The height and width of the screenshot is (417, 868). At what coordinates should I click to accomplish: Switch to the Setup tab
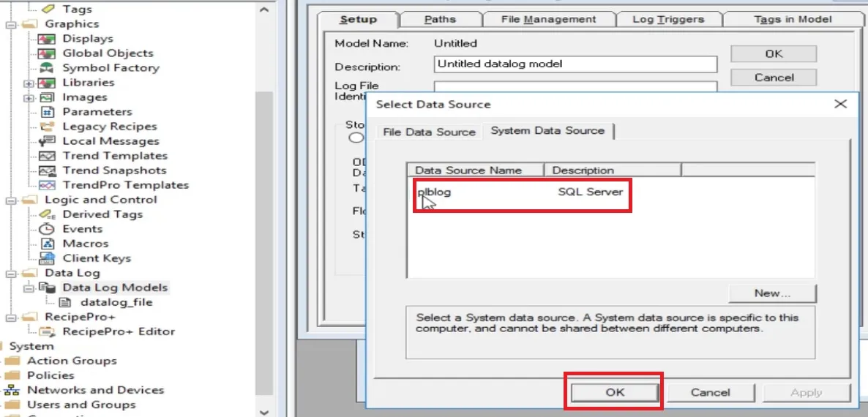(x=358, y=19)
